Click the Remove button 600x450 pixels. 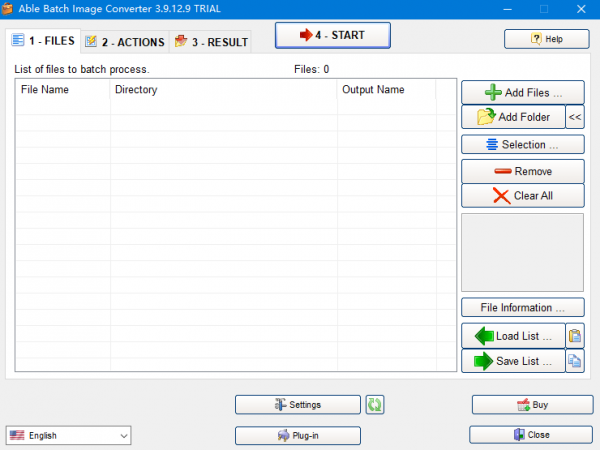[x=523, y=171]
